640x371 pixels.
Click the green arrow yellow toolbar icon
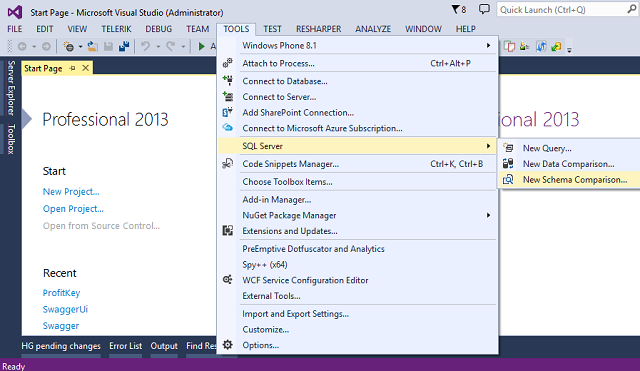[x=556, y=47]
